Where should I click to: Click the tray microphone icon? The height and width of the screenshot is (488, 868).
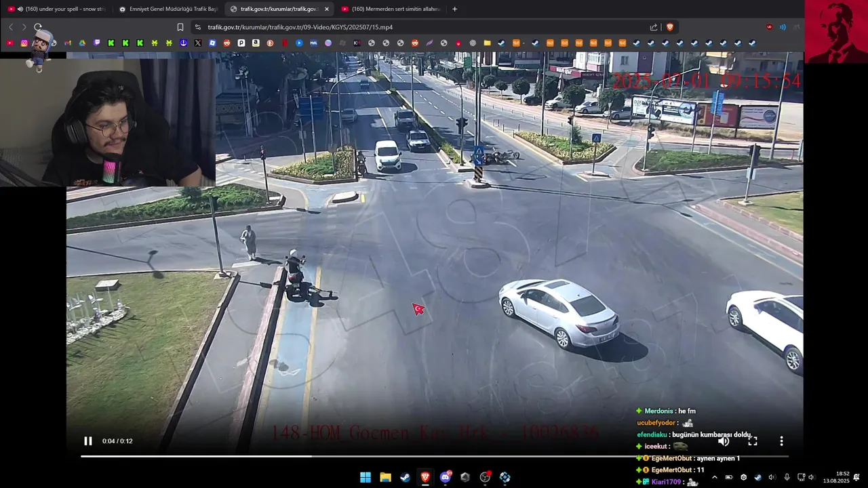(787, 477)
